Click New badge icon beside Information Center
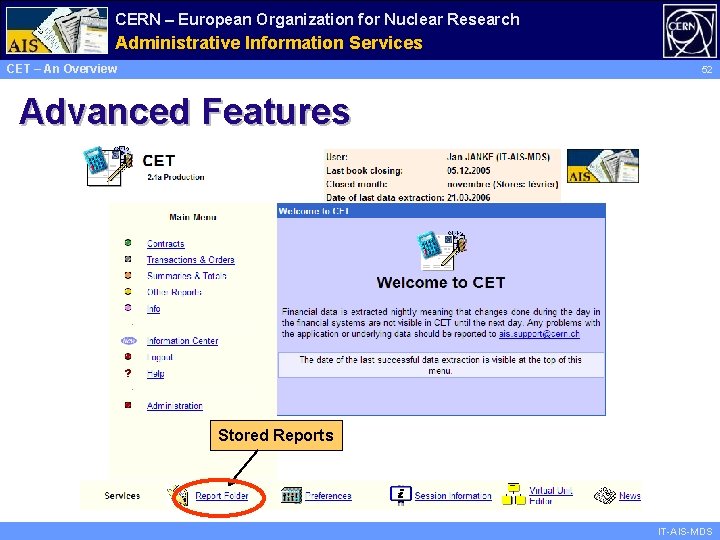Image resolution: width=720 pixels, height=540 pixels. 129,341
